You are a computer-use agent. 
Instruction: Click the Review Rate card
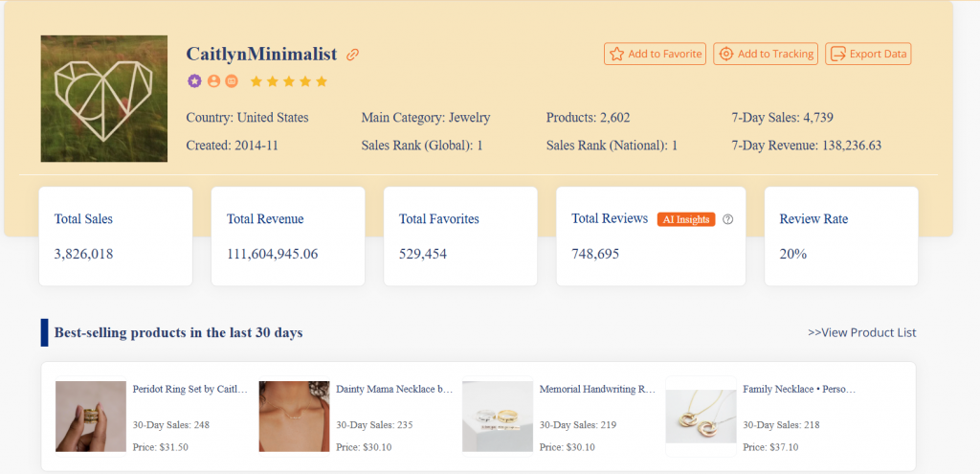tap(841, 237)
